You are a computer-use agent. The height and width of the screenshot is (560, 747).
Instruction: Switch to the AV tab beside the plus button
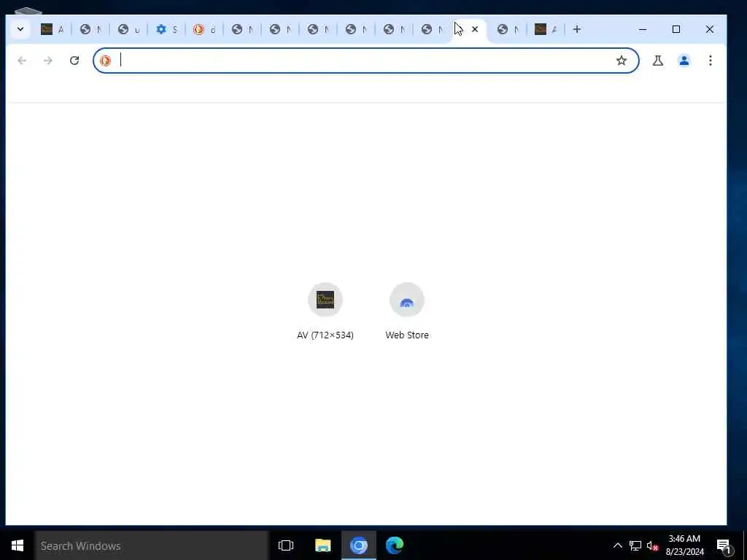point(546,29)
